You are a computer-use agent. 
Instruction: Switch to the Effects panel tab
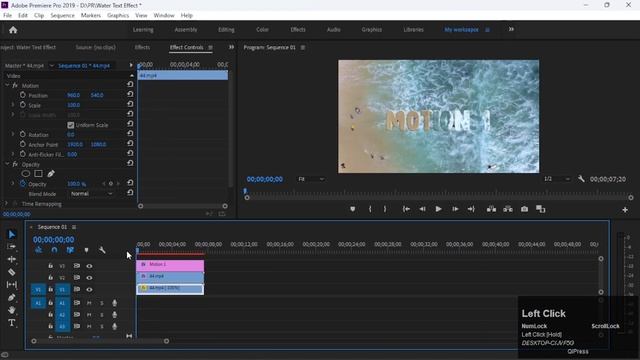[142, 47]
